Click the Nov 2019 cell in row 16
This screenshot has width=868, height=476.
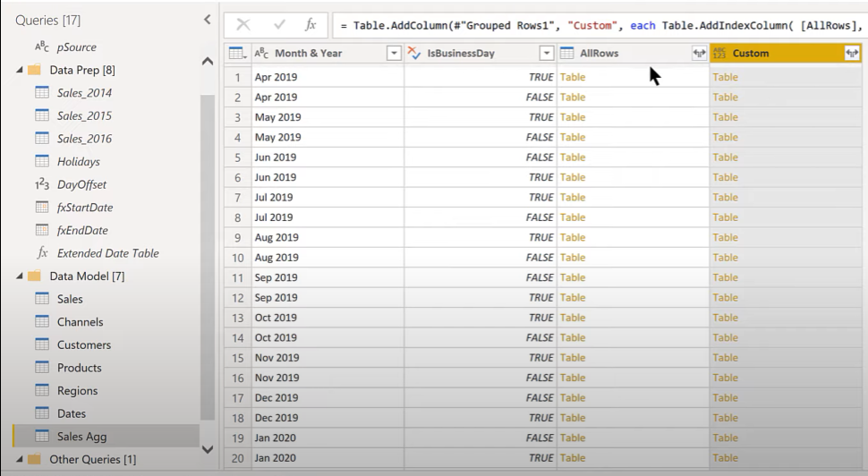(328, 378)
